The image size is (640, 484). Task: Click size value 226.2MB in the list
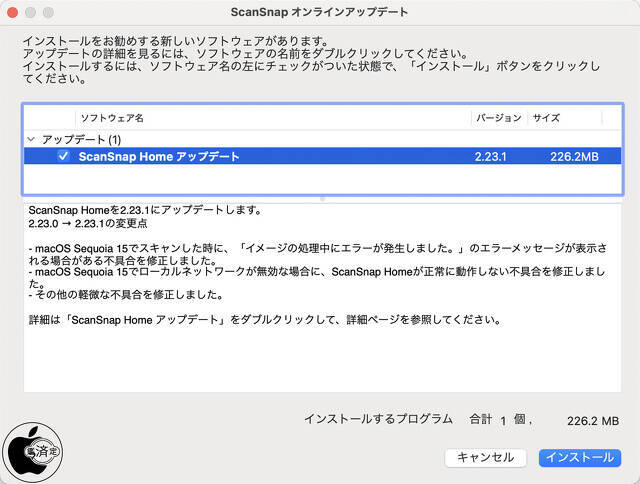(574, 157)
